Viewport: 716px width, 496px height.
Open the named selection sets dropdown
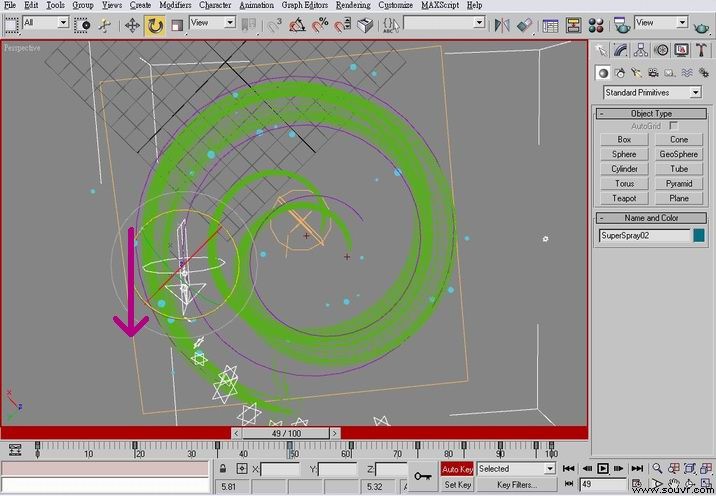click(444, 22)
